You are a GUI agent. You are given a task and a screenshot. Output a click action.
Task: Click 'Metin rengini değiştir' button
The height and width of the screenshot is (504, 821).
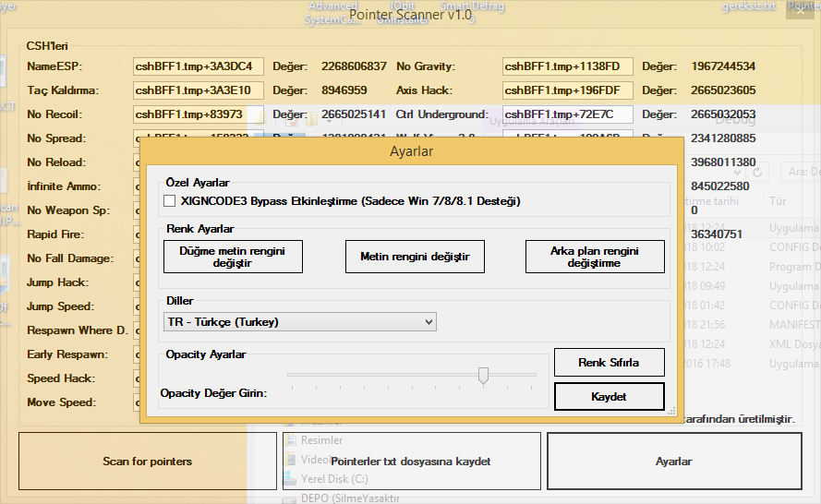[x=415, y=257]
